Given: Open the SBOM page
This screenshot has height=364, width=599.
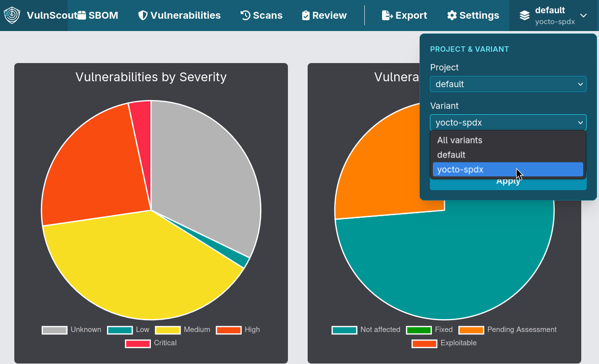Looking at the screenshot, I should (x=98, y=15).
